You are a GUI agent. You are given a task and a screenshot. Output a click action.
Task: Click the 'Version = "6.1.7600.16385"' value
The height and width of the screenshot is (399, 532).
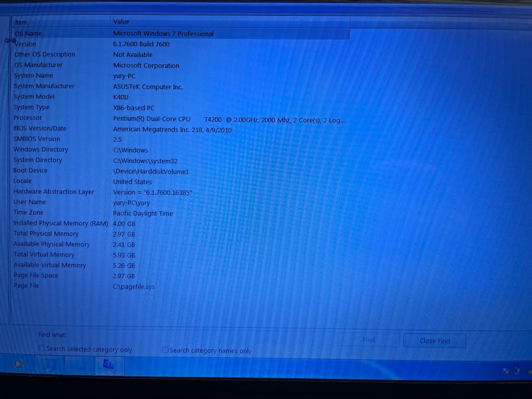point(152,192)
